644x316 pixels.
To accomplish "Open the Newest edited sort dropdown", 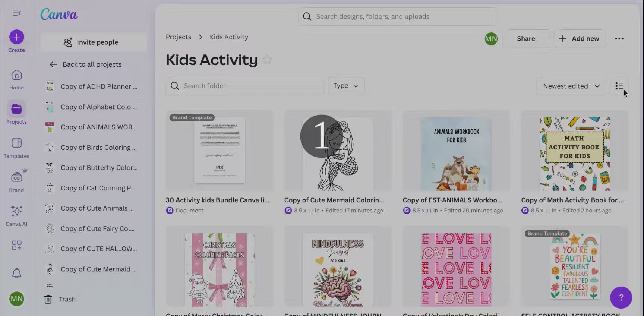I will pos(571,86).
